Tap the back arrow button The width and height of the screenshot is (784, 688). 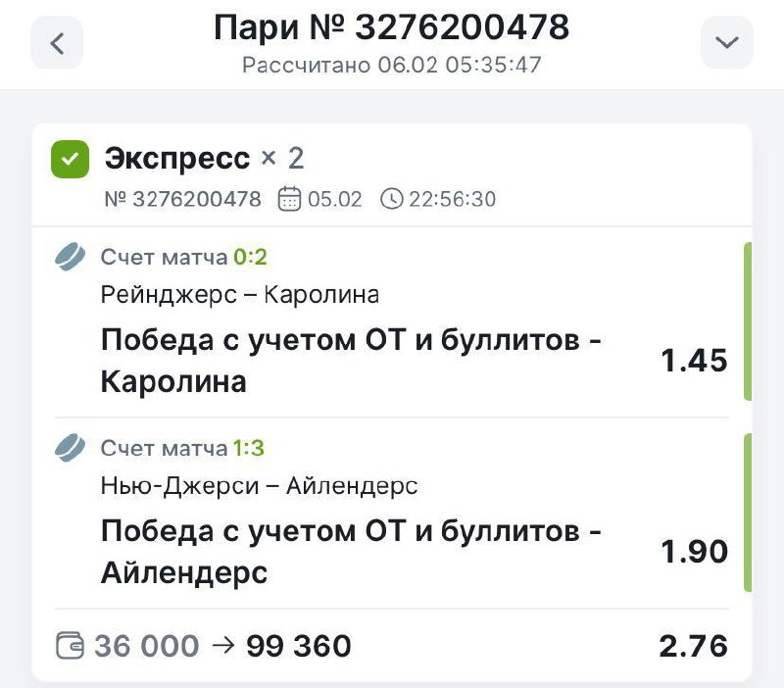[x=57, y=44]
